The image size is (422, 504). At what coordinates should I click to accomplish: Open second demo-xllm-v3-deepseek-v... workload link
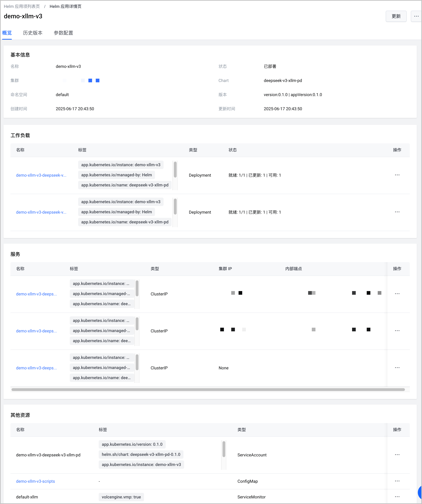[41, 212]
